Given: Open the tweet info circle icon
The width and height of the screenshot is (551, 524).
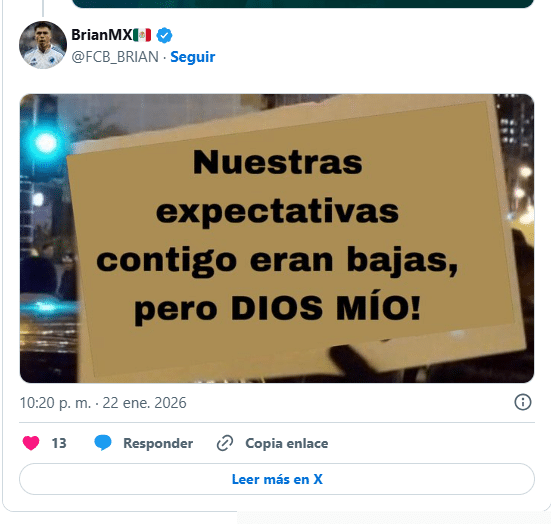Looking at the screenshot, I should point(523,402).
